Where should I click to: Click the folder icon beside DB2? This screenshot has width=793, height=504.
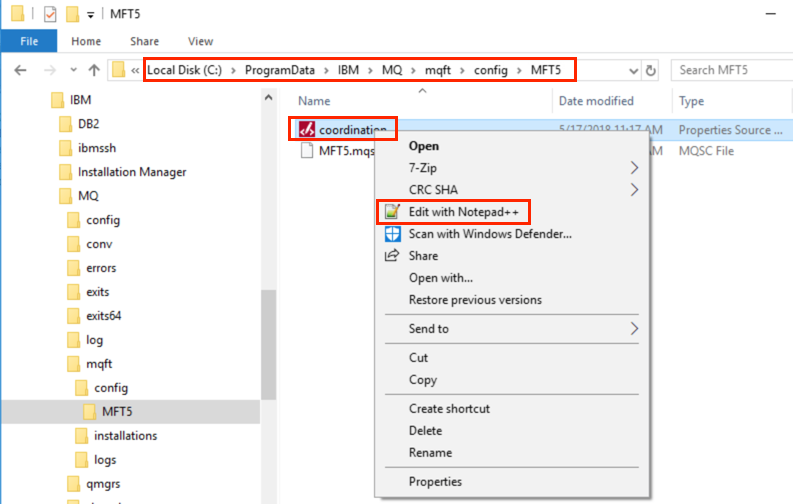(x=65, y=124)
